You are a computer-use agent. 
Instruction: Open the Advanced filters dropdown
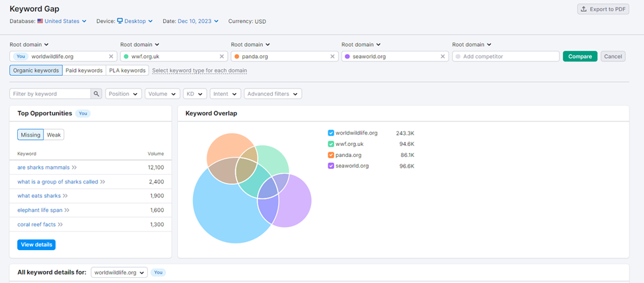coord(273,94)
